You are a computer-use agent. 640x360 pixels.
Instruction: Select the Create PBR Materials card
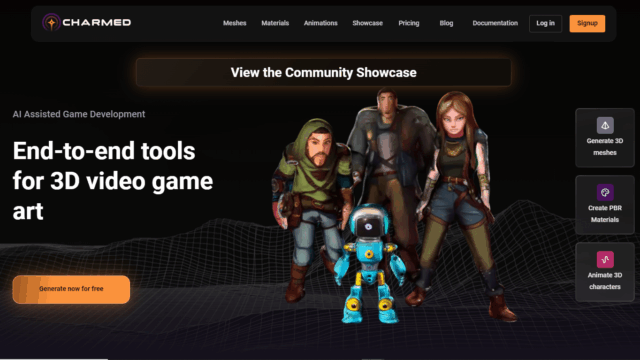point(605,205)
